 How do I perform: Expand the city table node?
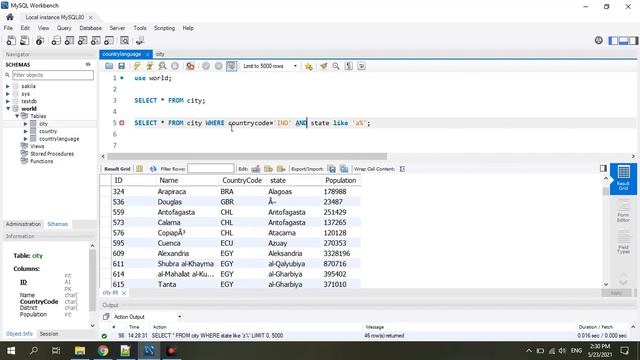25,124
